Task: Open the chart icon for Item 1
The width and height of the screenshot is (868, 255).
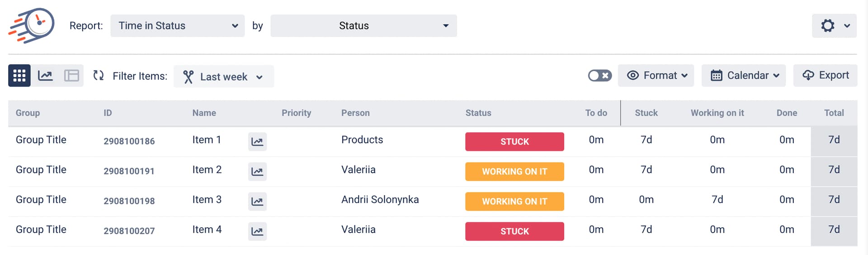Action: point(257,142)
